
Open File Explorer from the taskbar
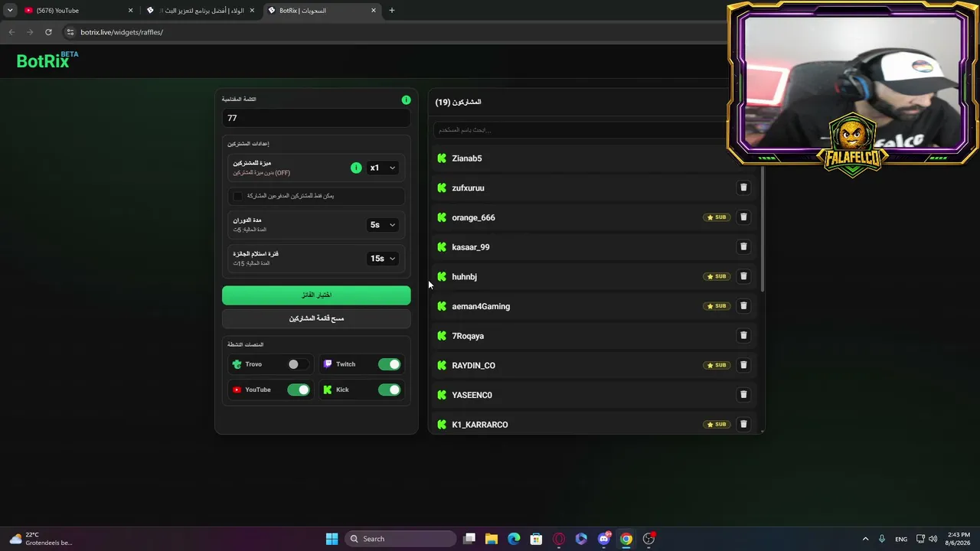pyautogui.click(x=492, y=539)
